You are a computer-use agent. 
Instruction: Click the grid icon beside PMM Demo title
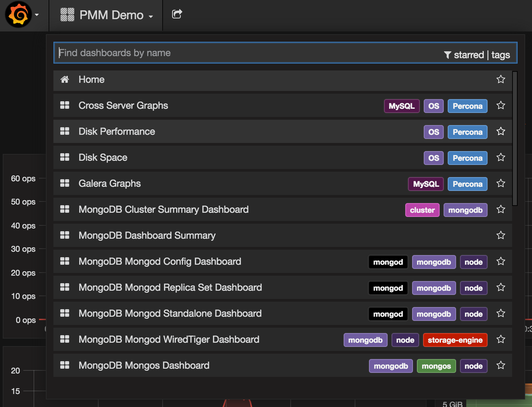67,14
